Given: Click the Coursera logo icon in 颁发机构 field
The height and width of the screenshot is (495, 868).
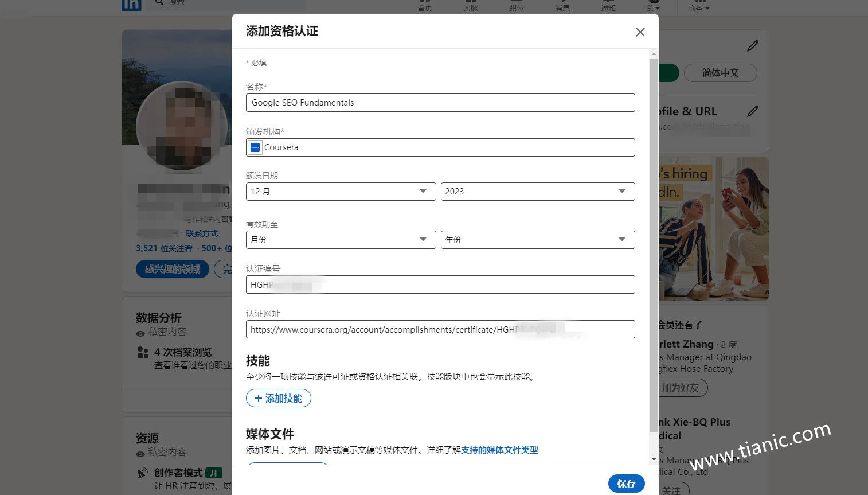Looking at the screenshot, I should click(256, 147).
